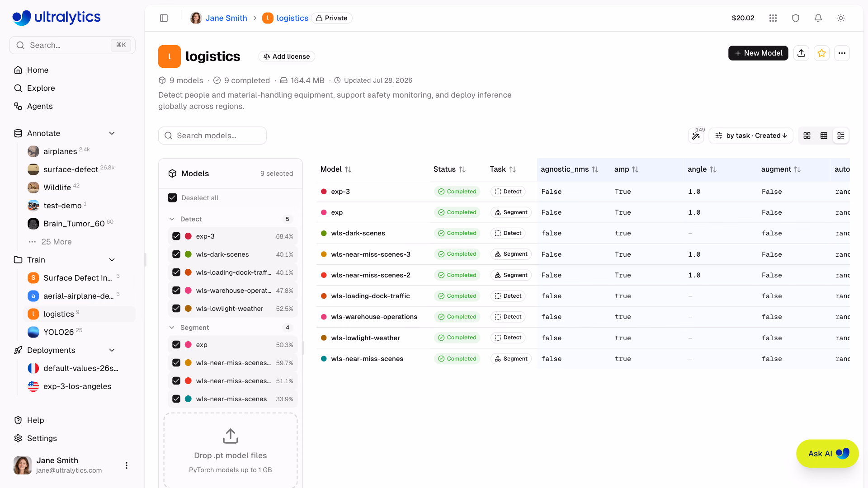This screenshot has width=868, height=488.
Task: Open the by task · Created sort dropdown
Action: pos(751,136)
